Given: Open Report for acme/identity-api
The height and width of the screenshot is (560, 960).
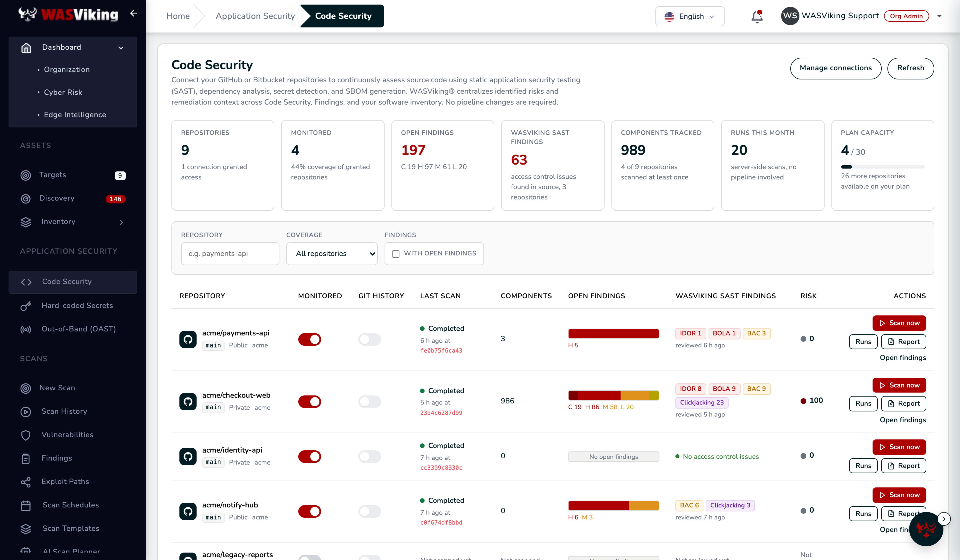Looking at the screenshot, I should [x=904, y=466].
